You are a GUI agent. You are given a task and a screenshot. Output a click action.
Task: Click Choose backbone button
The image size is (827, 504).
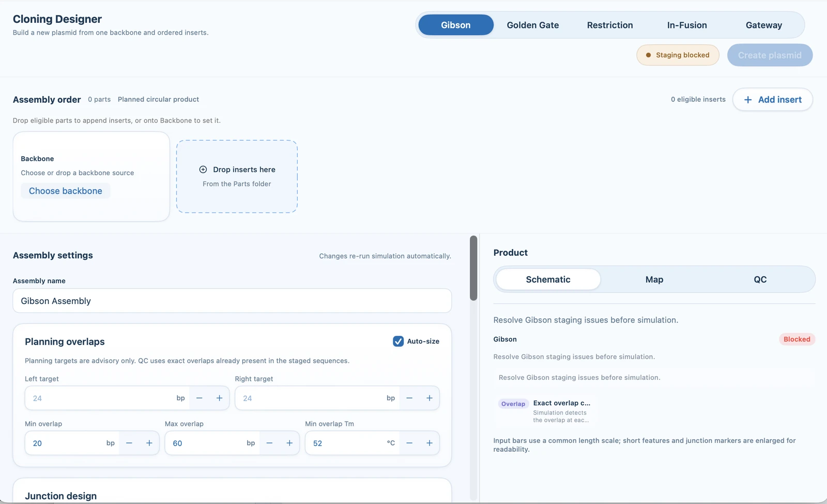66,191
